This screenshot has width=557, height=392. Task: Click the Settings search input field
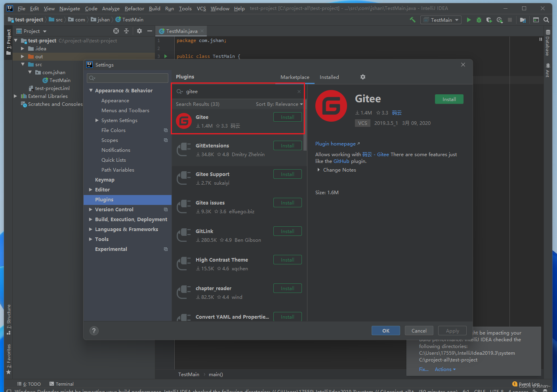128,78
